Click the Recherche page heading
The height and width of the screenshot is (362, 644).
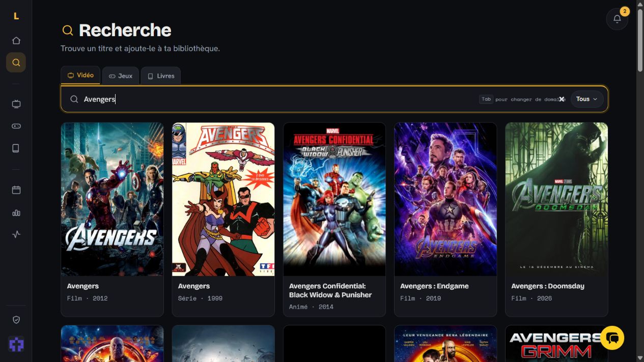click(x=125, y=30)
